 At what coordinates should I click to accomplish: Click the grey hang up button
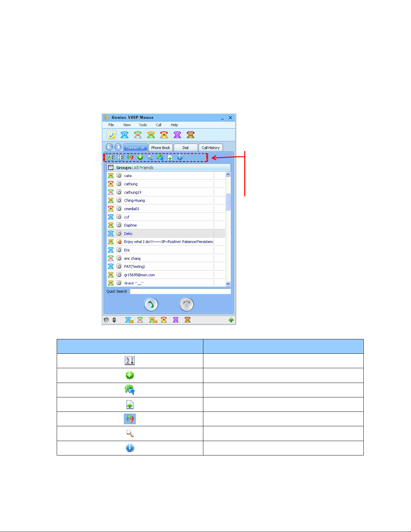point(187,305)
